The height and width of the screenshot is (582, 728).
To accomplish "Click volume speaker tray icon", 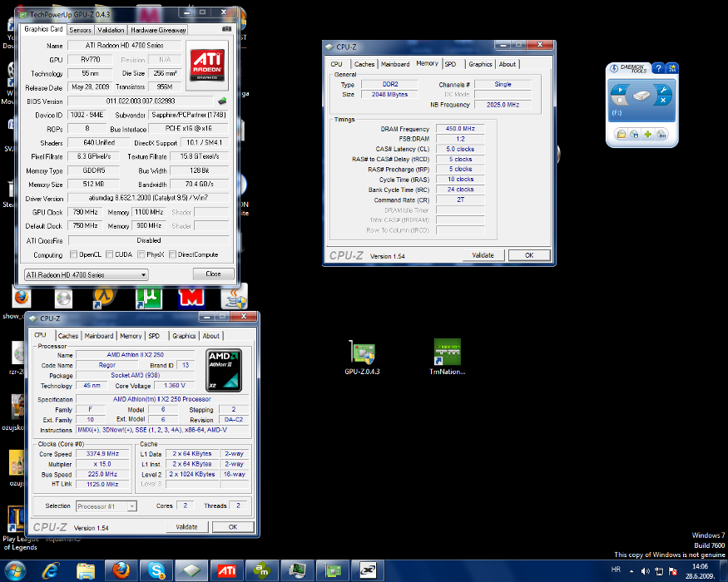I will pos(645,571).
